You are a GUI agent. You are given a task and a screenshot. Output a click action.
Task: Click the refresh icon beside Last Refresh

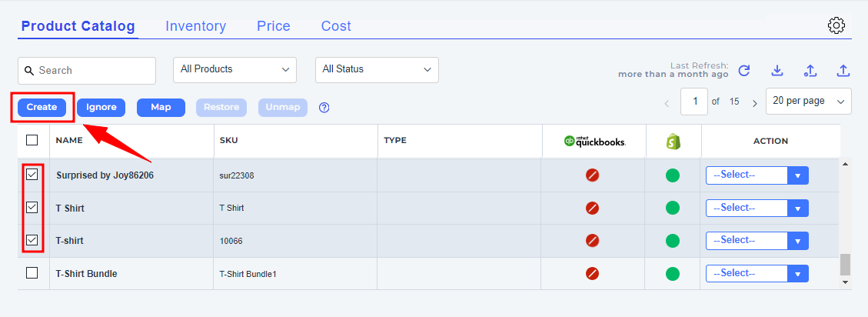click(x=744, y=71)
